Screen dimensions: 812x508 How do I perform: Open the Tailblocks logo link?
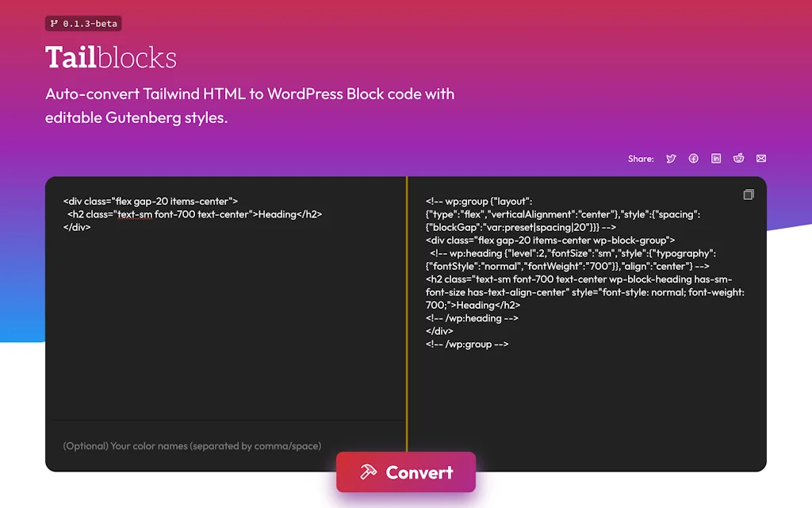[x=110, y=56]
